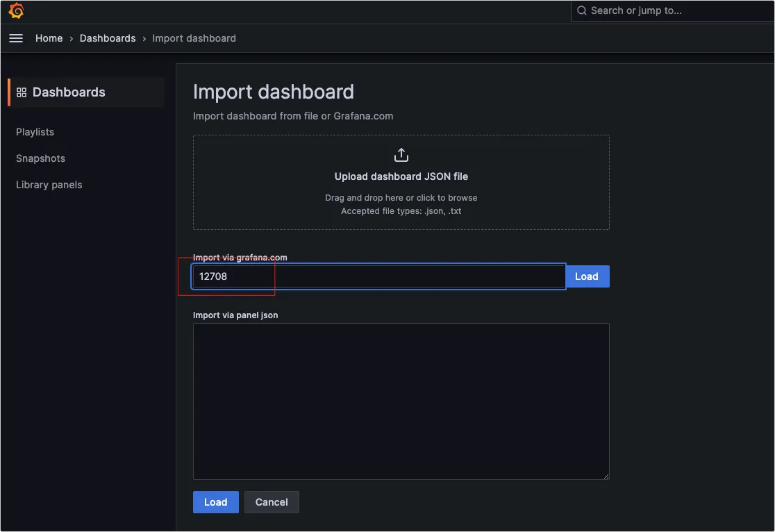Click the Grafana logo icon
775x532 pixels.
tap(16, 11)
